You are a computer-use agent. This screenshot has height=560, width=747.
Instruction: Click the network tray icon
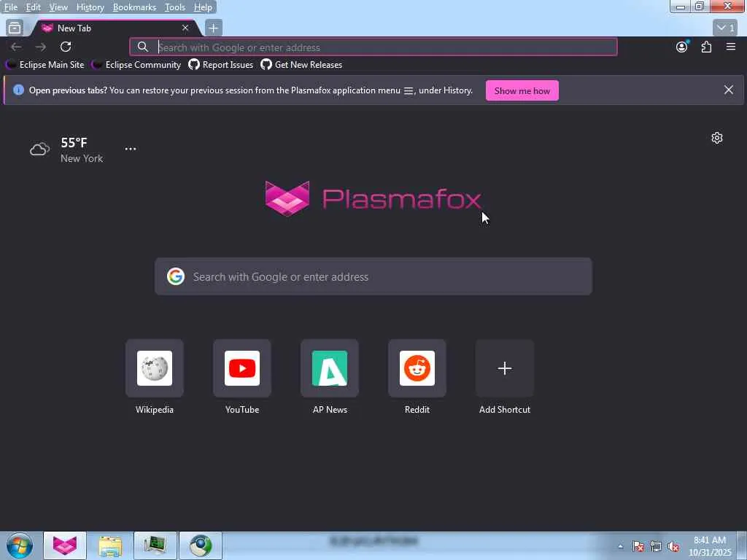[x=656, y=547]
